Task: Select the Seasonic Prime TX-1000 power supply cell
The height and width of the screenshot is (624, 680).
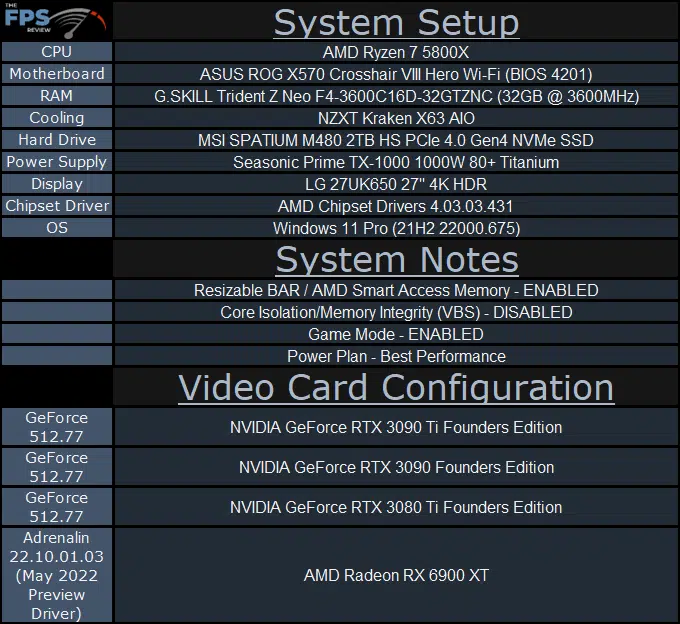Action: [396, 162]
